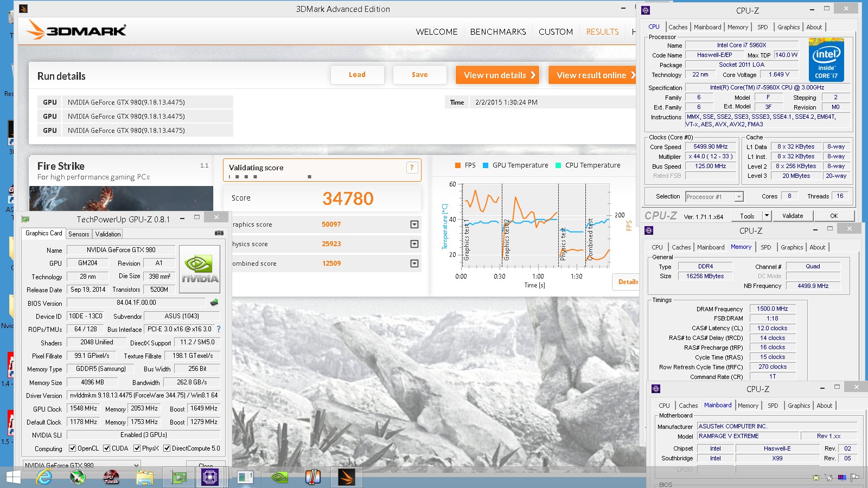The height and width of the screenshot is (488, 868).
Task: Click the 3DMark logo in the header
Action: click(x=76, y=30)
